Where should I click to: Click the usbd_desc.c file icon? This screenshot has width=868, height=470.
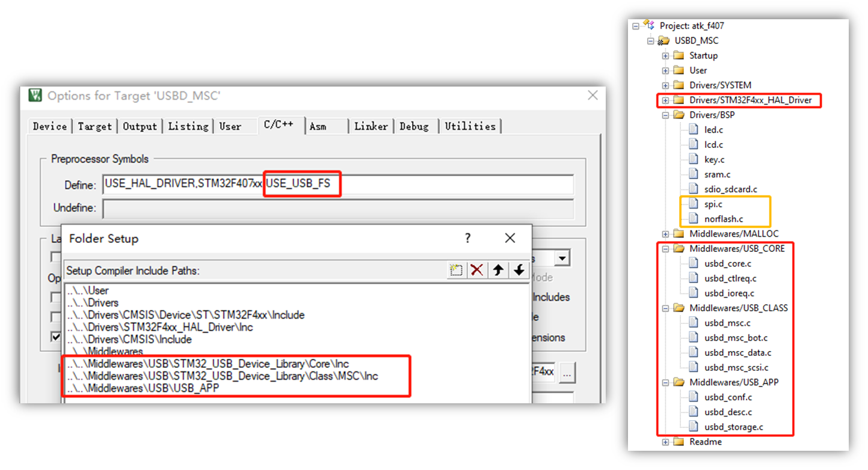[694, 412]
